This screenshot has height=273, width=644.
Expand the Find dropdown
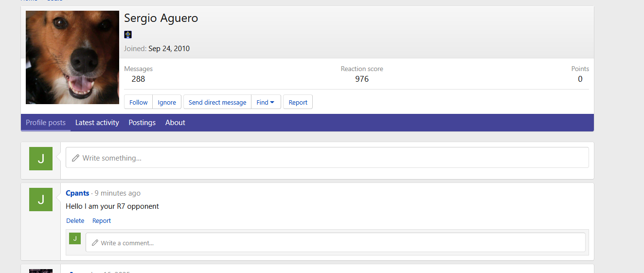click(x=266, y=102)
